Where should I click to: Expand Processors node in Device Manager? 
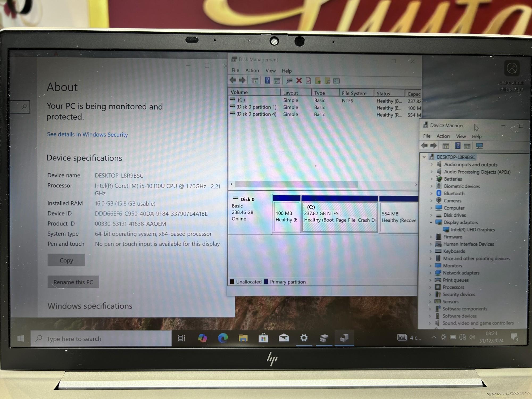(x=430, y=287)
